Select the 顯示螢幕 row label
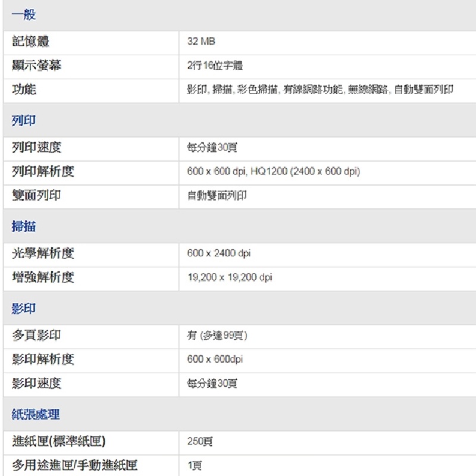The image size is (476, 476). 37,65
